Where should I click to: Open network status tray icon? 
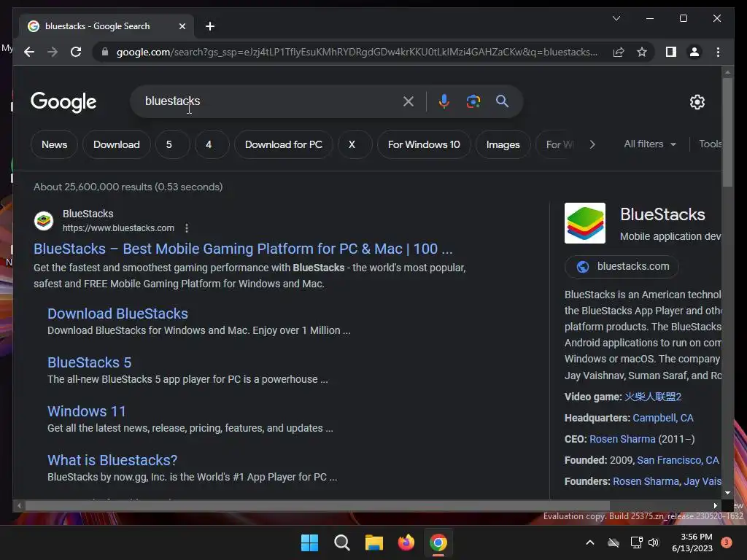click(636, 542)
